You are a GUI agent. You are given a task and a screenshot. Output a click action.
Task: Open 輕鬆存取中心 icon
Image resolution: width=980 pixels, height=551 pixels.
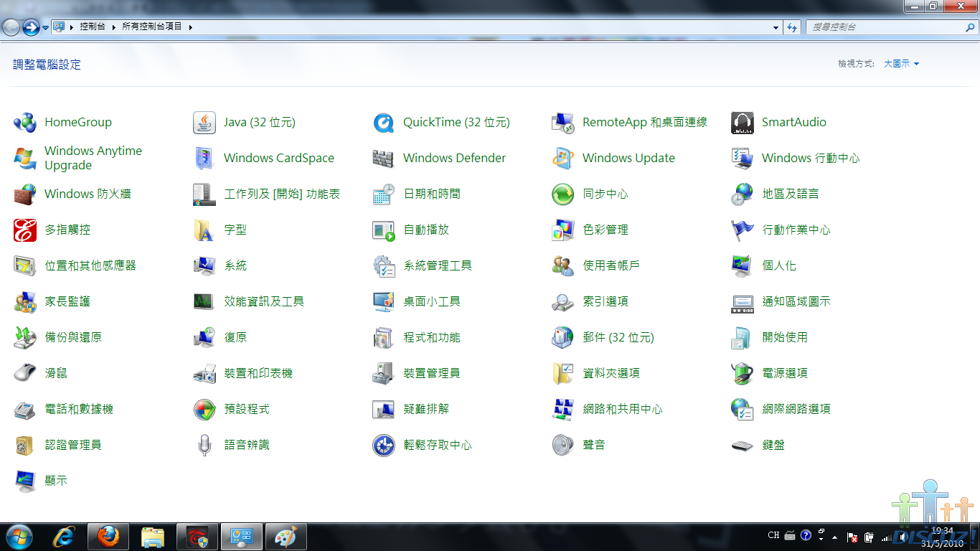coord(384,446)
